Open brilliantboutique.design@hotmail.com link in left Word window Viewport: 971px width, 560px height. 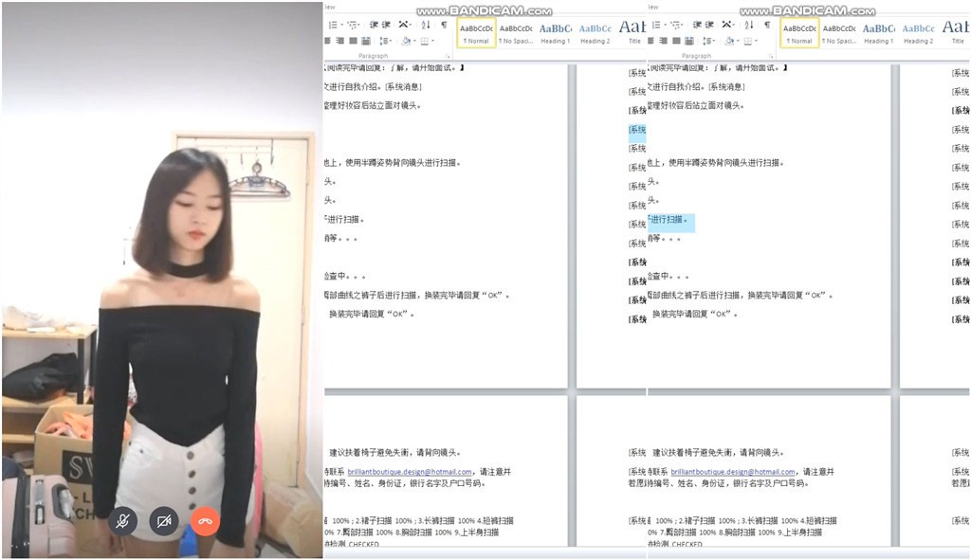tap(410, 472)
